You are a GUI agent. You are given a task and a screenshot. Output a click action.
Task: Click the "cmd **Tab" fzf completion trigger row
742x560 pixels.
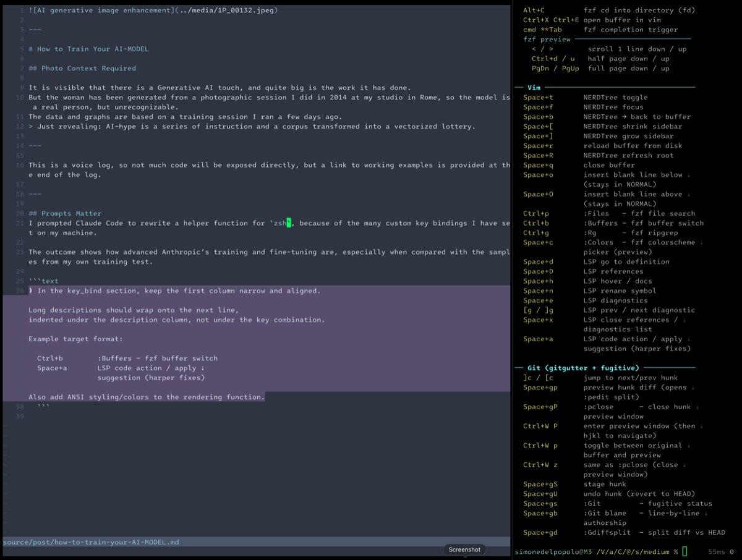click(x=600, y=30)
